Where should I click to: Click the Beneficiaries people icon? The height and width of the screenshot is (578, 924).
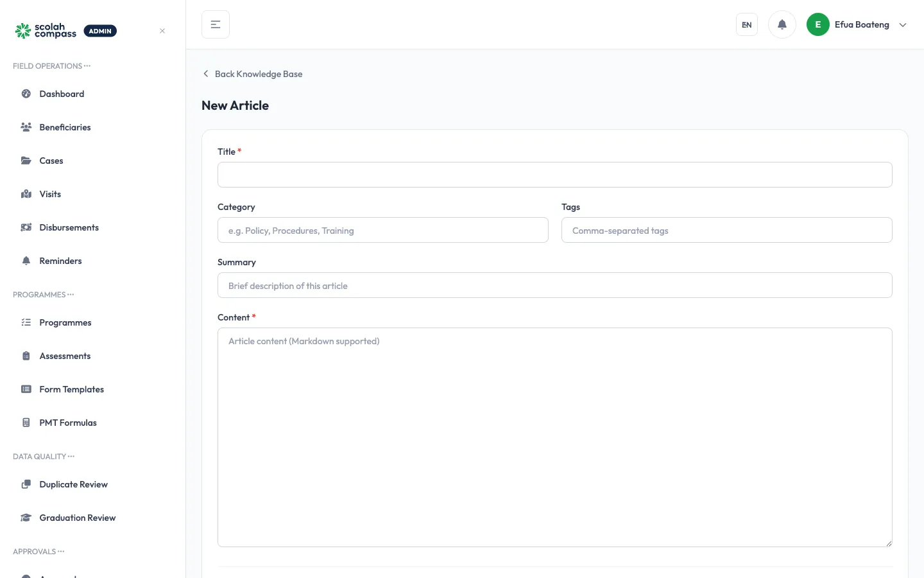coord(26,127)
